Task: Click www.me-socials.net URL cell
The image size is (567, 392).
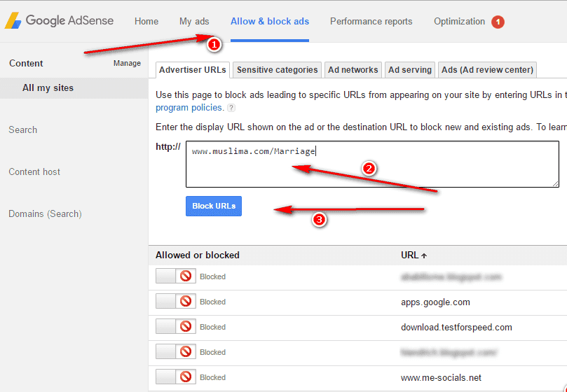Action: coord(441,378)
